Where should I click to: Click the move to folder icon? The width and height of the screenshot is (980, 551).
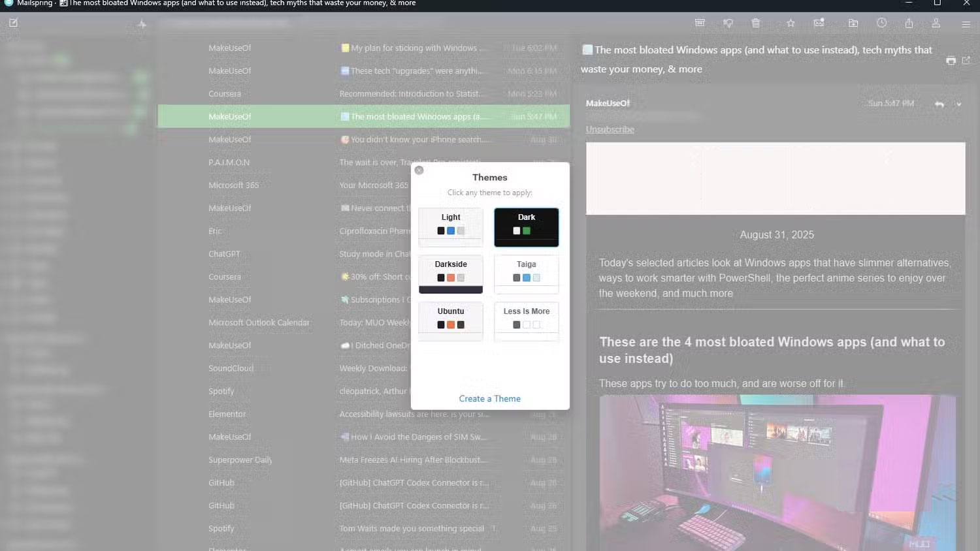coord(853,23)
